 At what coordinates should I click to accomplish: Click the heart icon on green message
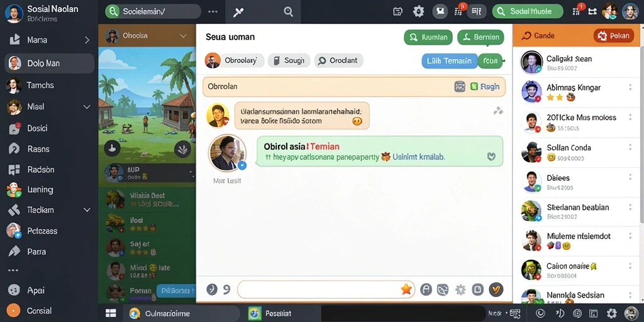click(x=491, y=157)
